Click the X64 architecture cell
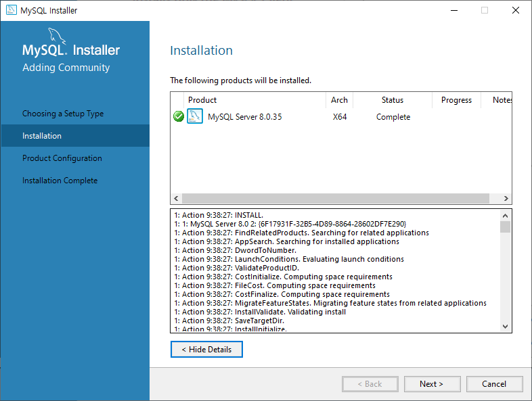The image size is (532, 401). (340, 117)
